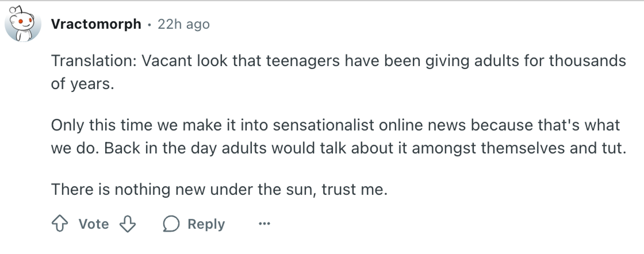Downvote Vractomorph's comment
Image resolution: width=644 pixels, height=254 pixels.
tap(128, 224)
